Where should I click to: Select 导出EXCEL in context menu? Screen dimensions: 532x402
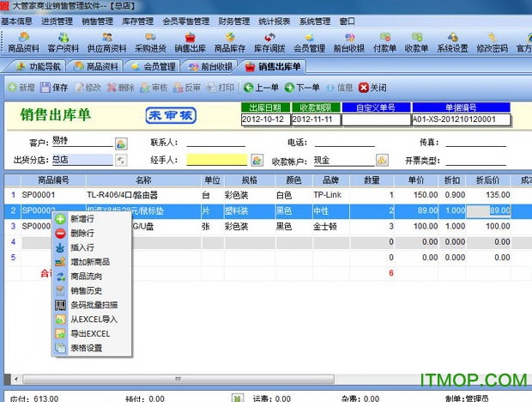tap(92, 334)
